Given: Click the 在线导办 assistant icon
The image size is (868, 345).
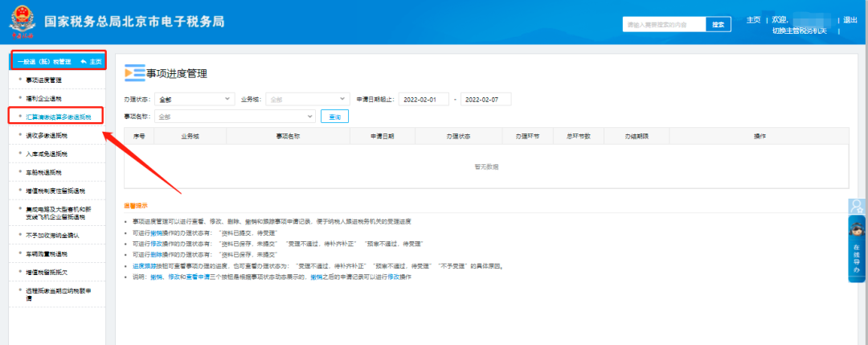Looking at the screenshot, I should 858,258.
